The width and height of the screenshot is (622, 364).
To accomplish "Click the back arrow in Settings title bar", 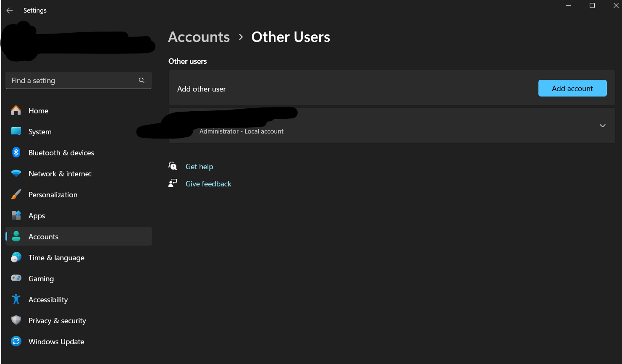I will pyautogui.click(x=10, y=10).
